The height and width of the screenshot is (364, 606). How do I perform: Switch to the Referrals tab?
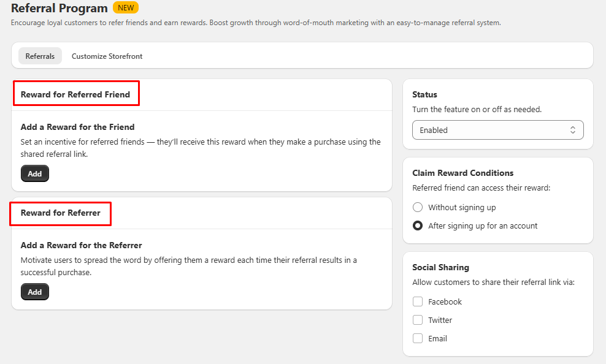click(40, 56)
